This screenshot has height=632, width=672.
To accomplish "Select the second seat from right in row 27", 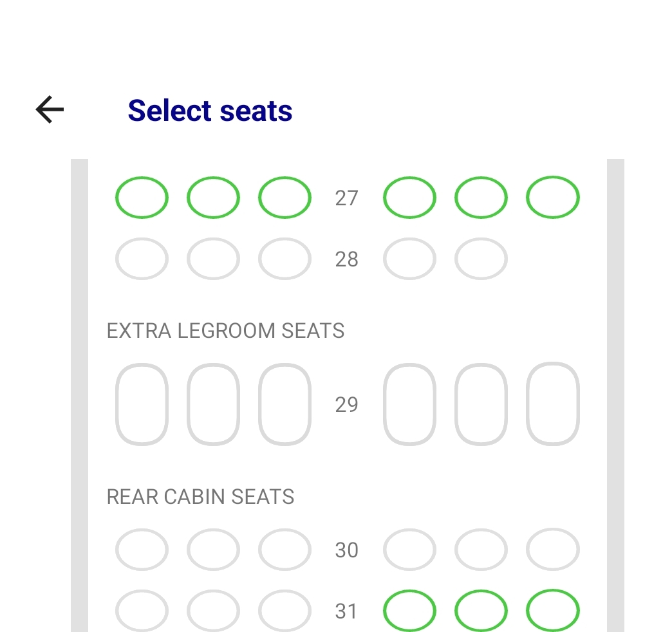I will click(481, 197).
